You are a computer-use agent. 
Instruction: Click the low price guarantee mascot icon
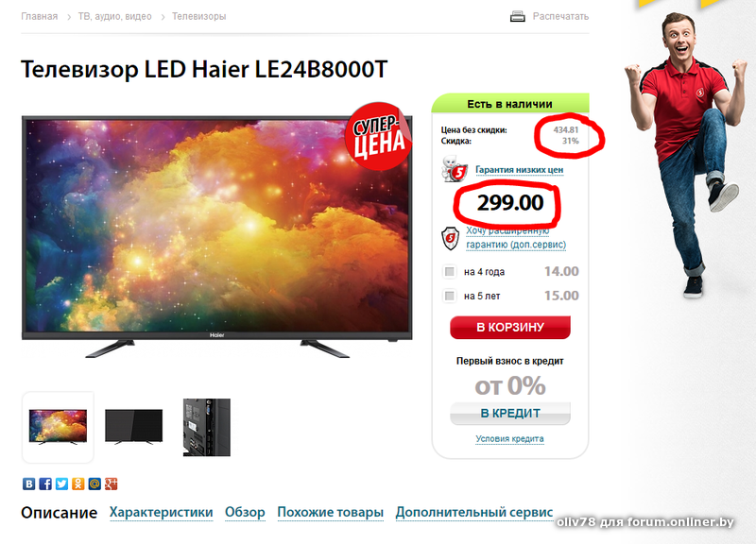point(455,169)
